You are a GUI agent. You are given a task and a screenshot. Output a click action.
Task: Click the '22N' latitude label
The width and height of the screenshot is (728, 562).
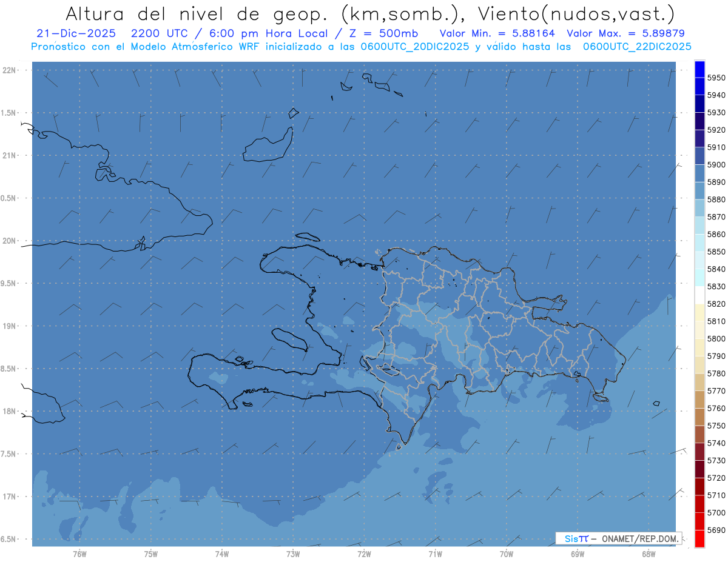(9, 70)
